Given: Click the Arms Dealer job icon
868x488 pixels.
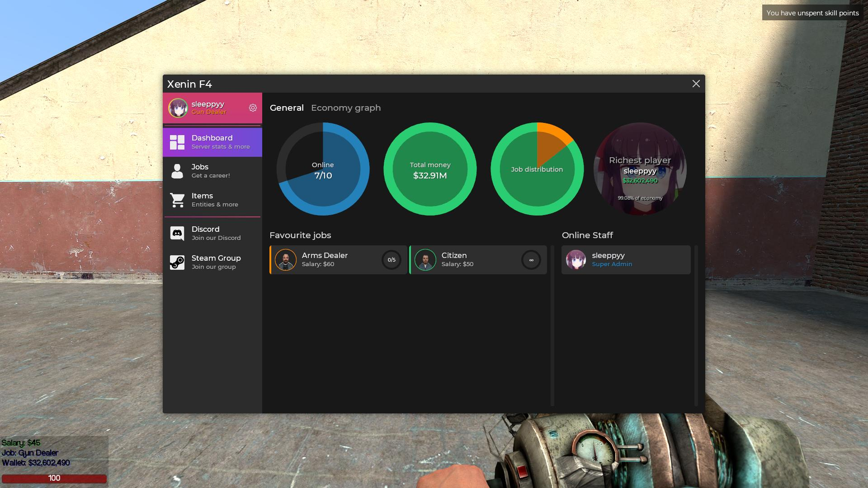Looking at the screenshot, I should pyautogui.click(x=286, y=259).
